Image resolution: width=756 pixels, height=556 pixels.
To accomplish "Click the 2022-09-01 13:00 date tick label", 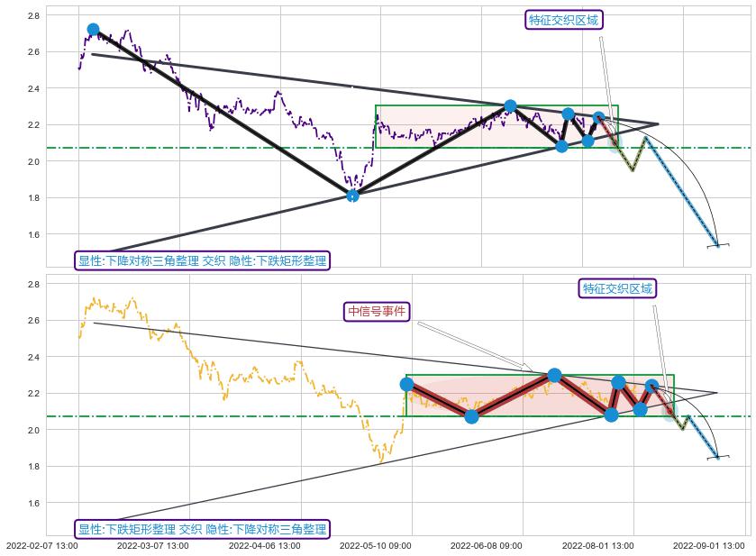I will [x=709, y=545].
